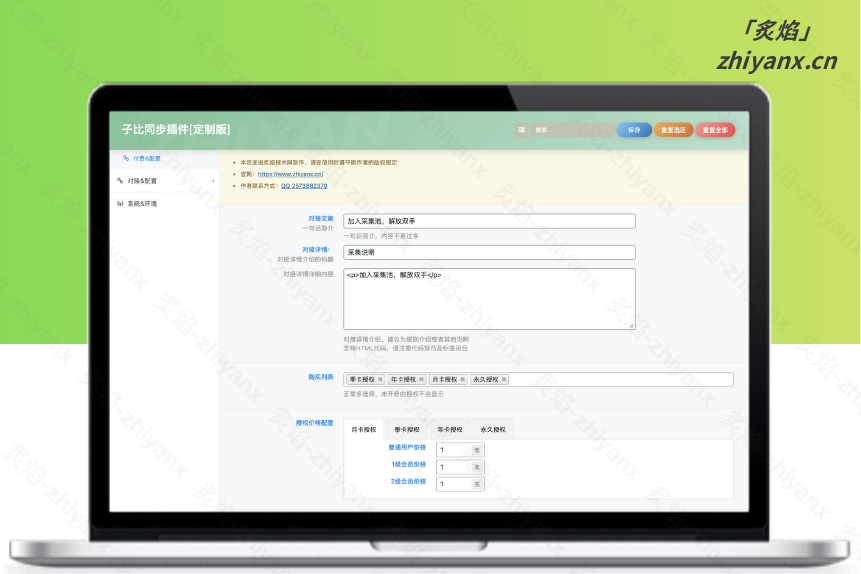Click the 普通用户价格 input field
The height and width of the screenshot is (574, 861).
(x=454, y=450)
